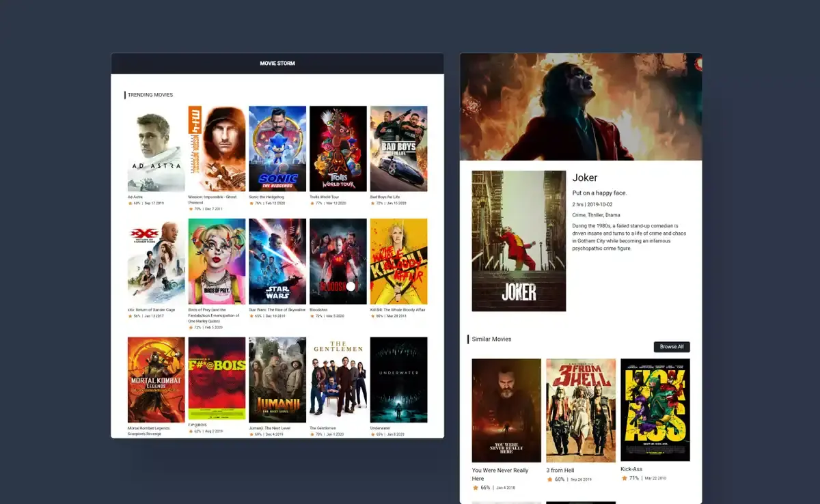The height and width of the screenshot is (504, 820).
Task: Open the Kill Bill poster
Action: [x=399, y=262]
